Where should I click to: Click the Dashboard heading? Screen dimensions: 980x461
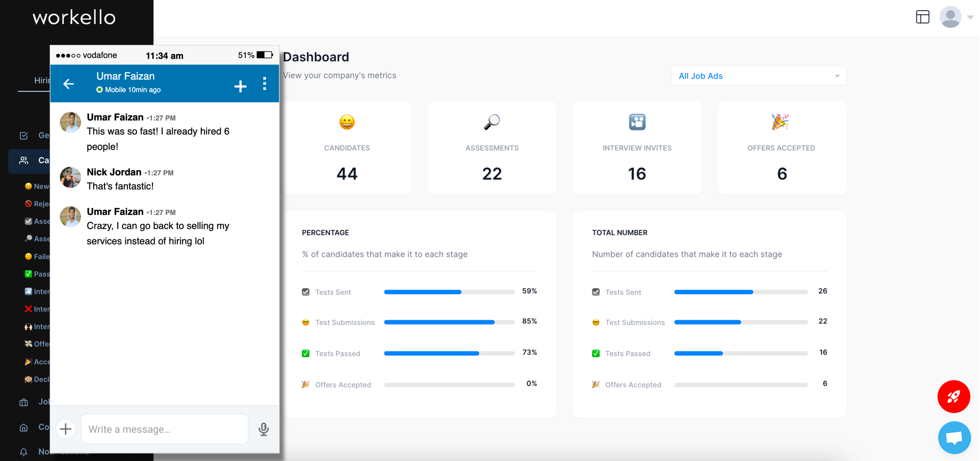[316, 57]
